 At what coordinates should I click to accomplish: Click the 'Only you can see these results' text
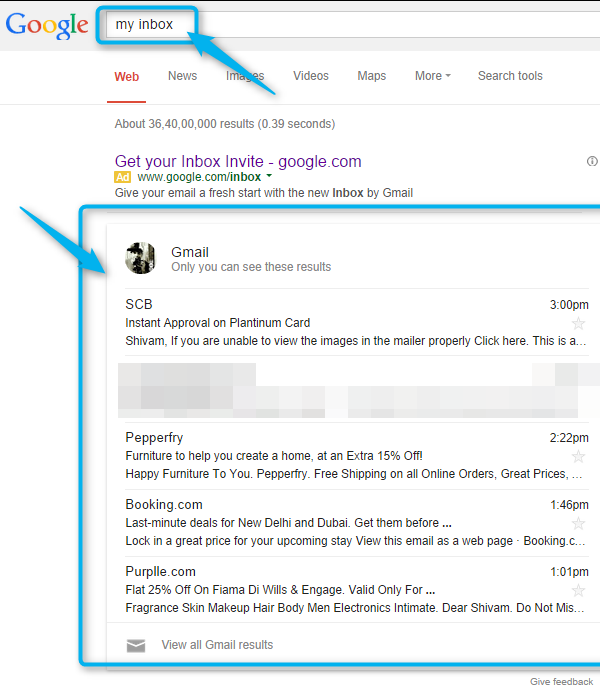click(x=251, y=267)
